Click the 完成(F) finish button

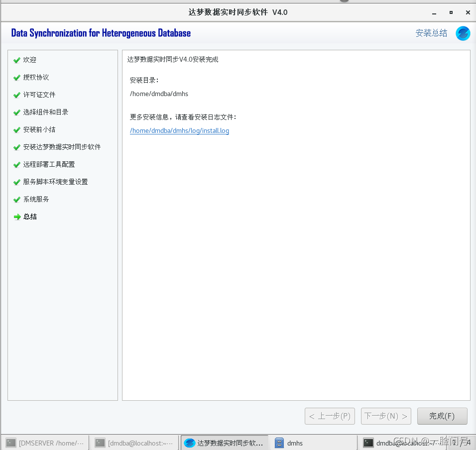point(442,416)
